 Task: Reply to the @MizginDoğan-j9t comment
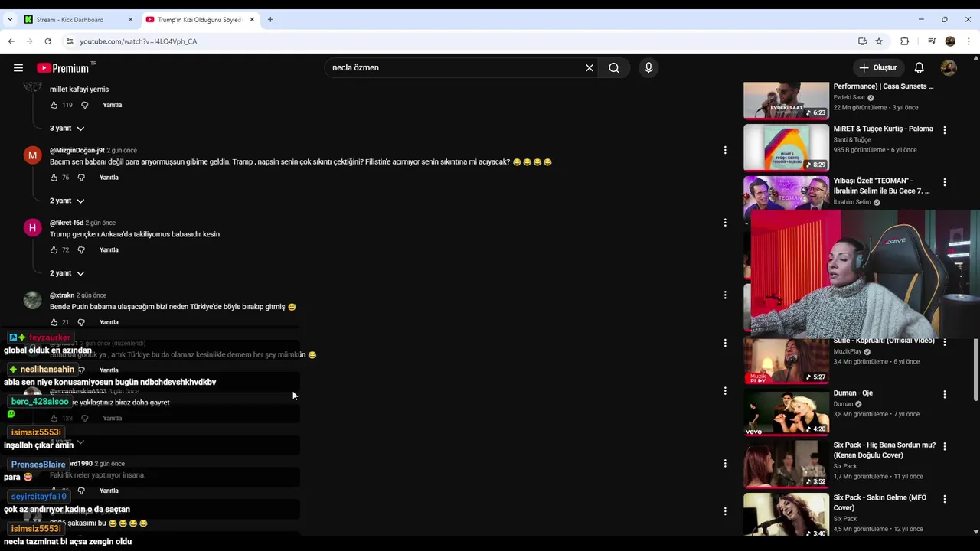tap(109, 178)
